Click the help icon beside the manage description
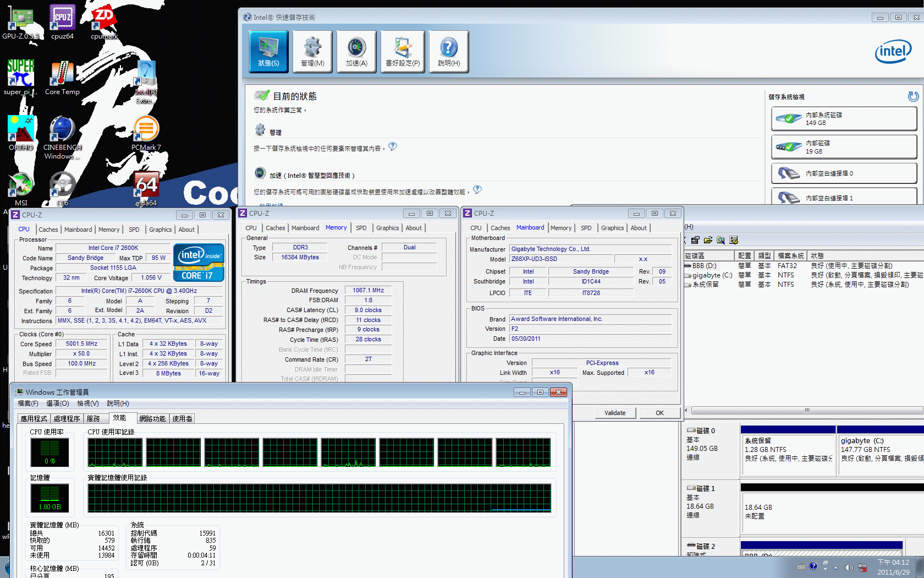 [x=392, y=146]
